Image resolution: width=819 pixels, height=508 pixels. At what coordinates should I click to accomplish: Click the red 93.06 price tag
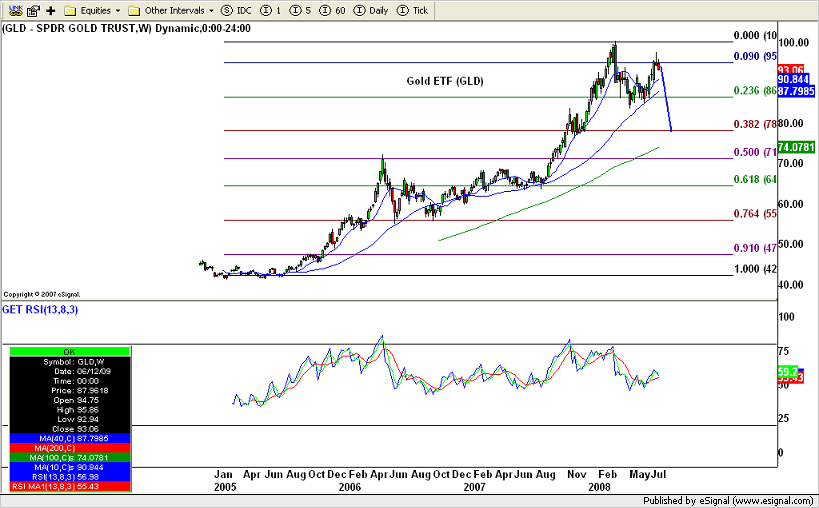tap(793, 69)
